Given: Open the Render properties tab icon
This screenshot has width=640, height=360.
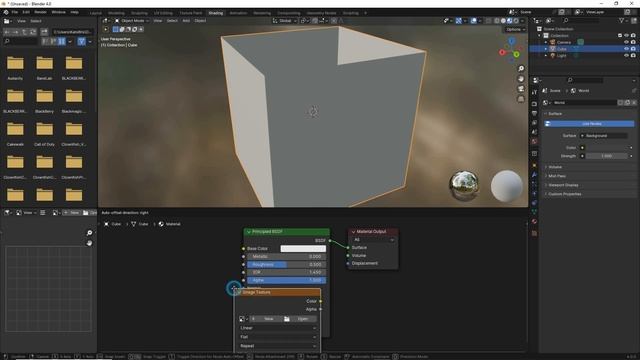Looking at the screenshot, I should coord(534,104).
